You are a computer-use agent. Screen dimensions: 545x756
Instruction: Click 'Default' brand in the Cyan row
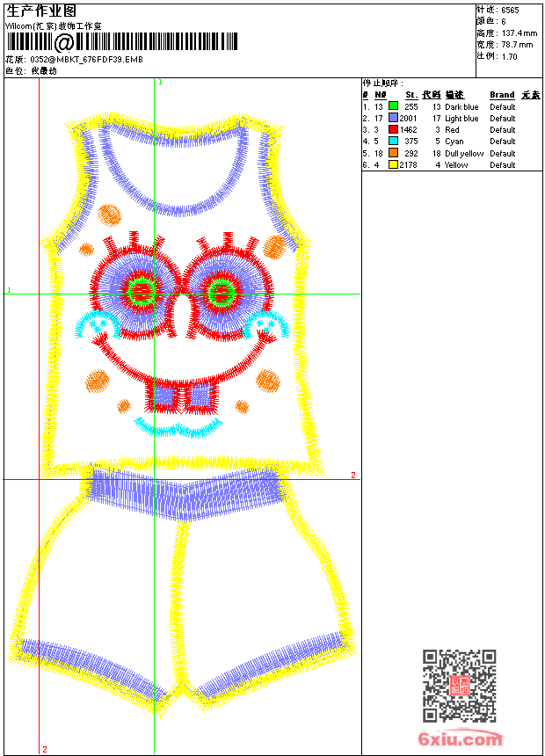point(503,142)
